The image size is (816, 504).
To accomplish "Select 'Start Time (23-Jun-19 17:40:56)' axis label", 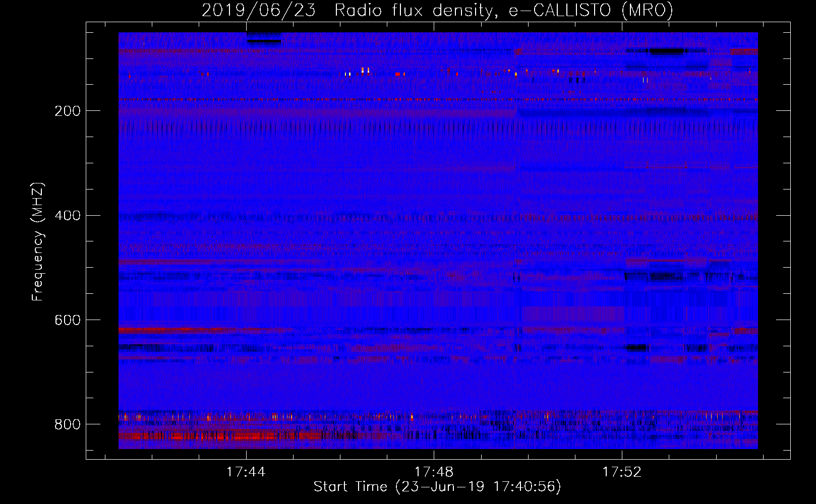I will 437,487.
